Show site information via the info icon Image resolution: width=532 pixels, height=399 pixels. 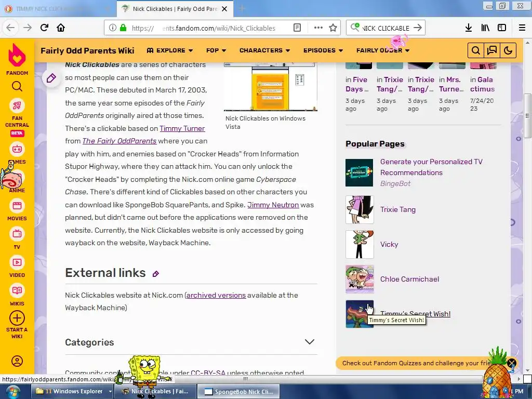(113, 28)
